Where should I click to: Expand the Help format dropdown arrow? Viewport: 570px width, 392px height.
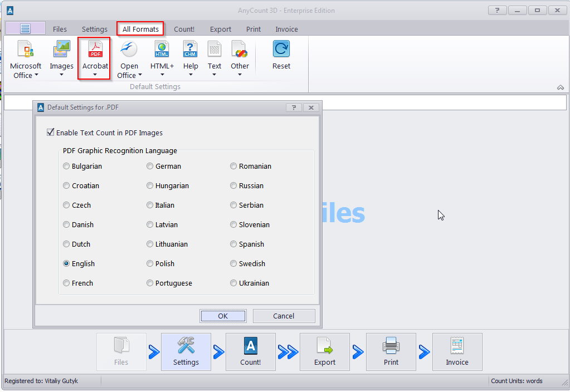(x=191, y=75)
